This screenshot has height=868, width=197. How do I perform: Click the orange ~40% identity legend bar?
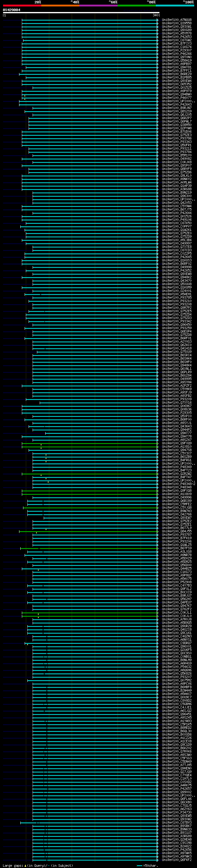pyautogui.click(x=60, y=6)
